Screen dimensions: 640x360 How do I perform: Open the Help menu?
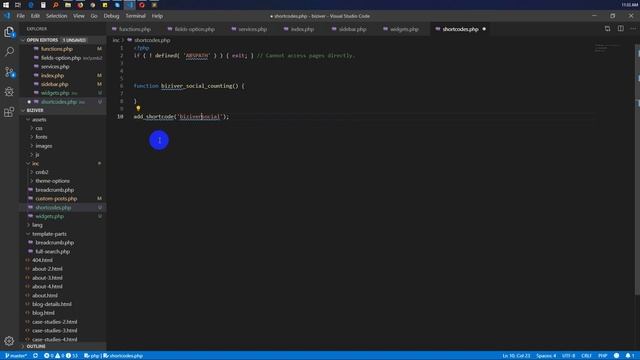pyautogui.click(x=157, y=16)
